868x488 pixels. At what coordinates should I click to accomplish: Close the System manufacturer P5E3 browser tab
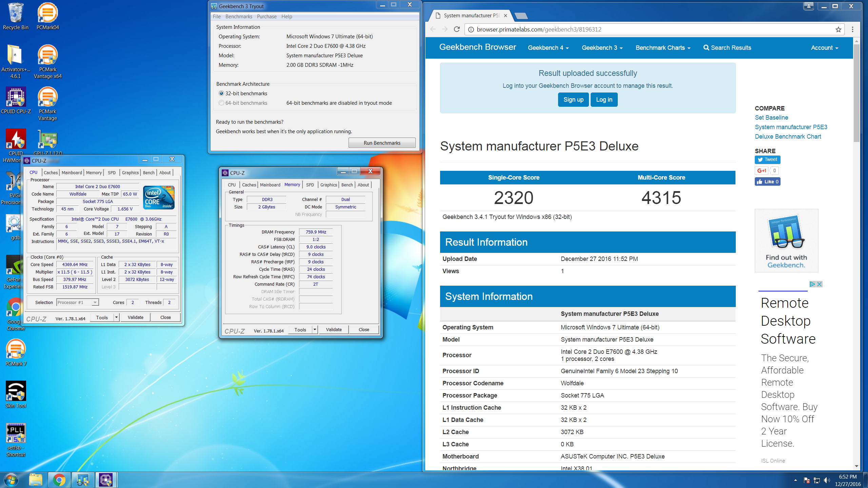pos(505,16)
